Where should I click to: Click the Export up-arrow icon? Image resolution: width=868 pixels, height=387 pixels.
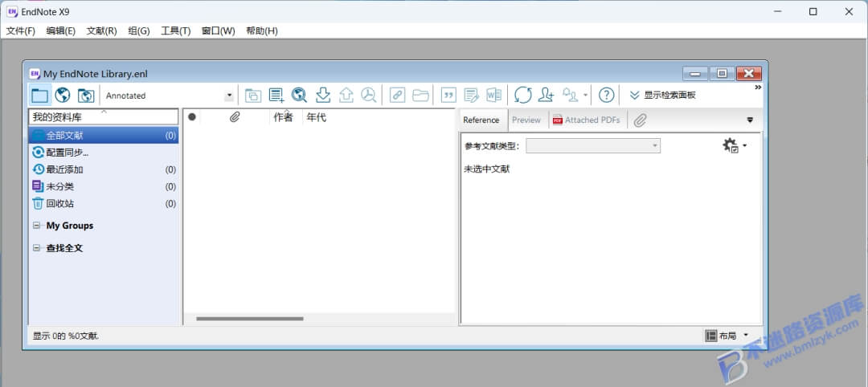pyautogui.click(x=346, y=95)
